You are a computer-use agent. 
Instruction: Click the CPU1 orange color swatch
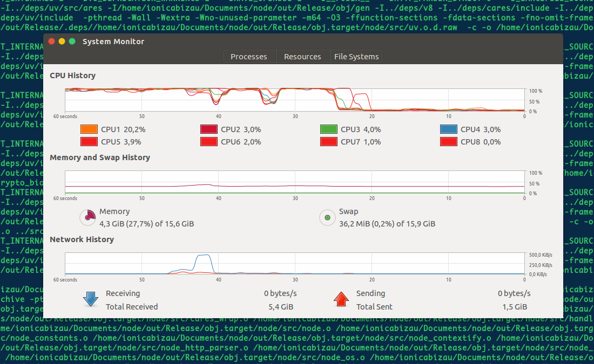coord(89,129)
